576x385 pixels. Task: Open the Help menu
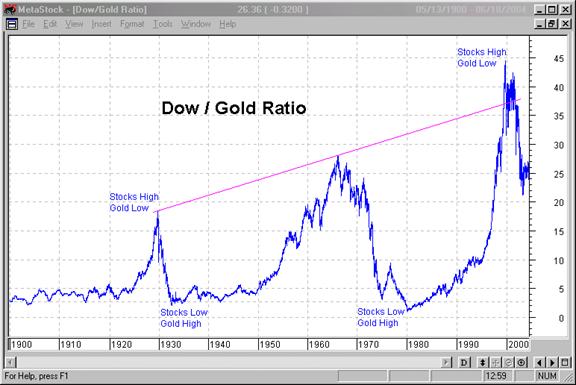tap(228, 24)
